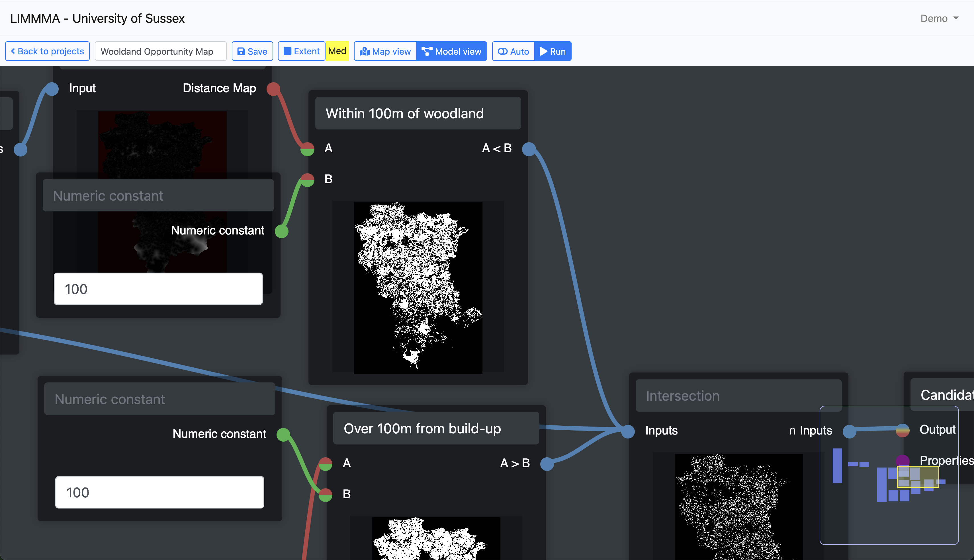Viewport: 974px width, 560px height.
Task: Run the model with the play button
Action: (x=553, y=51)
